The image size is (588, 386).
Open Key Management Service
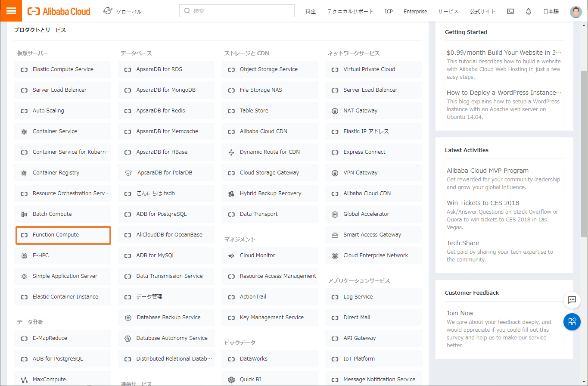point(270,318)
